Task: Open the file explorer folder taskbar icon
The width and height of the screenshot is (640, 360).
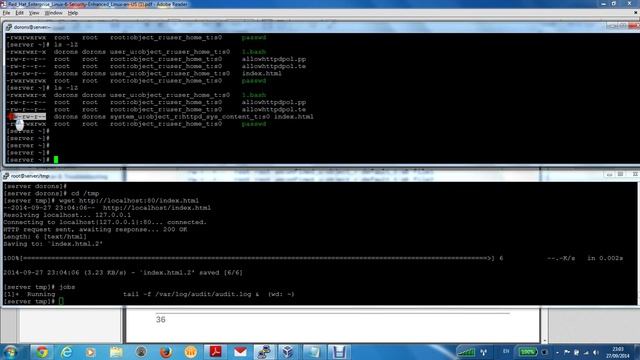Action: pos(116,352)
